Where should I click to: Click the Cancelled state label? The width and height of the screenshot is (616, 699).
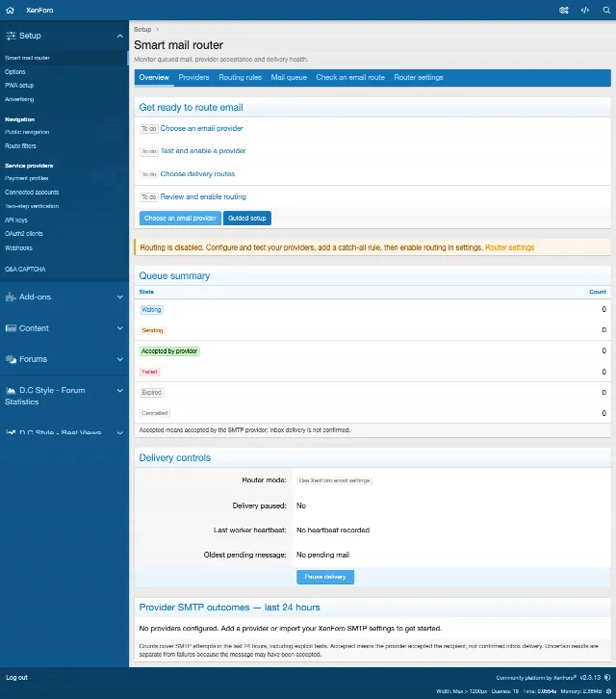pyautogui.click(x=155, y=413)
